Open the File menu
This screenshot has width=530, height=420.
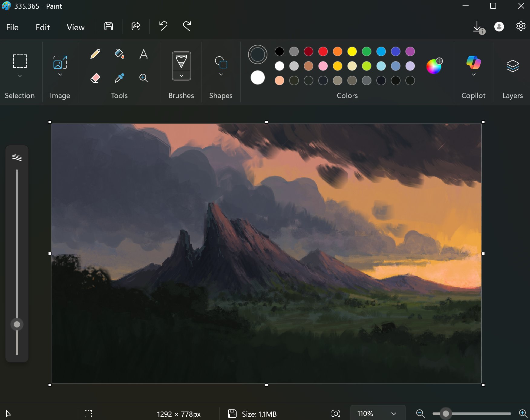12,27
